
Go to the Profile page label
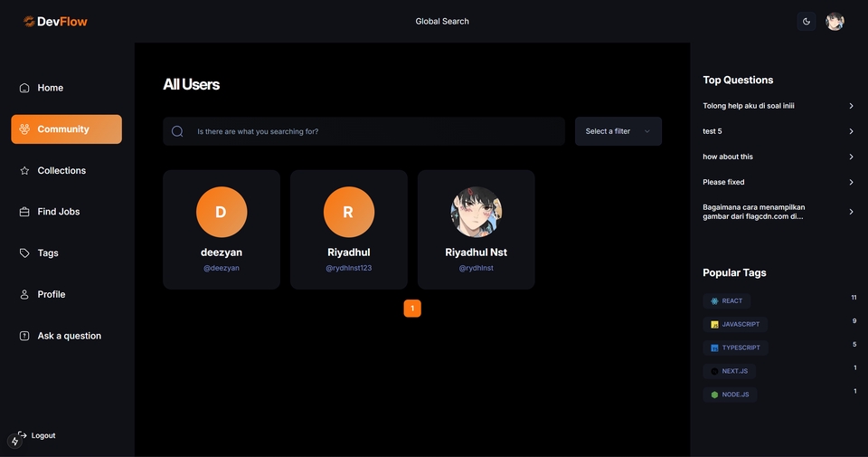pos(52,295)
